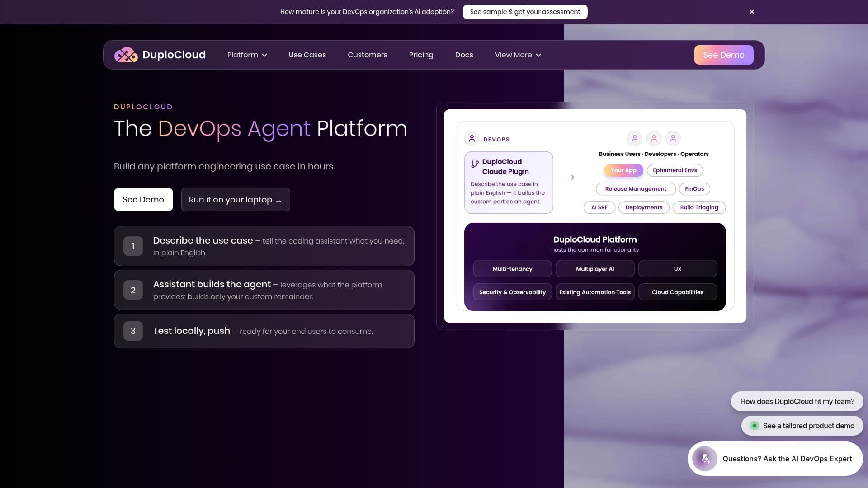Click the Multiplayer AI box
The image size is (868, 488).
tap(595, 269)
